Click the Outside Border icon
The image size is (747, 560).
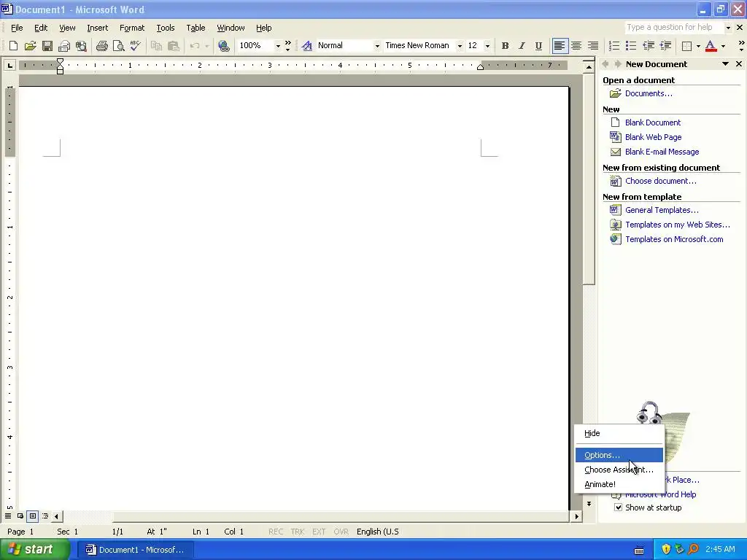pyautogui.click(x=686, y=46)
